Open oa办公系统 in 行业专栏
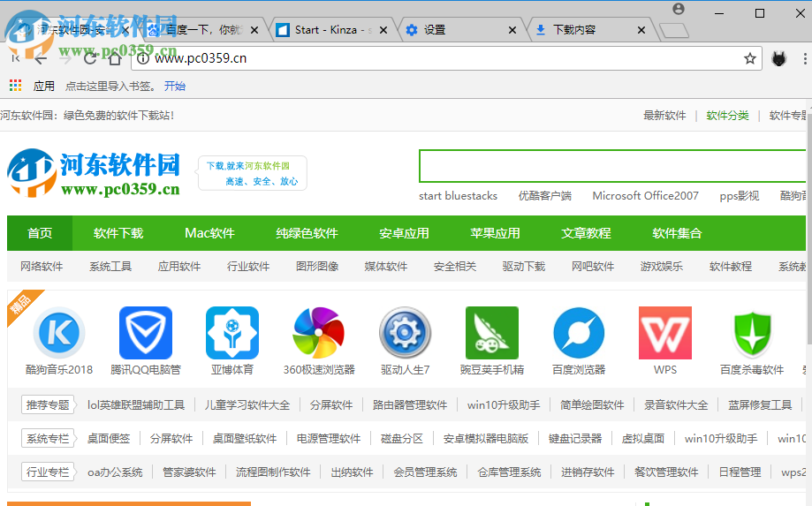The image size is (812, 506). pos(115,472)
